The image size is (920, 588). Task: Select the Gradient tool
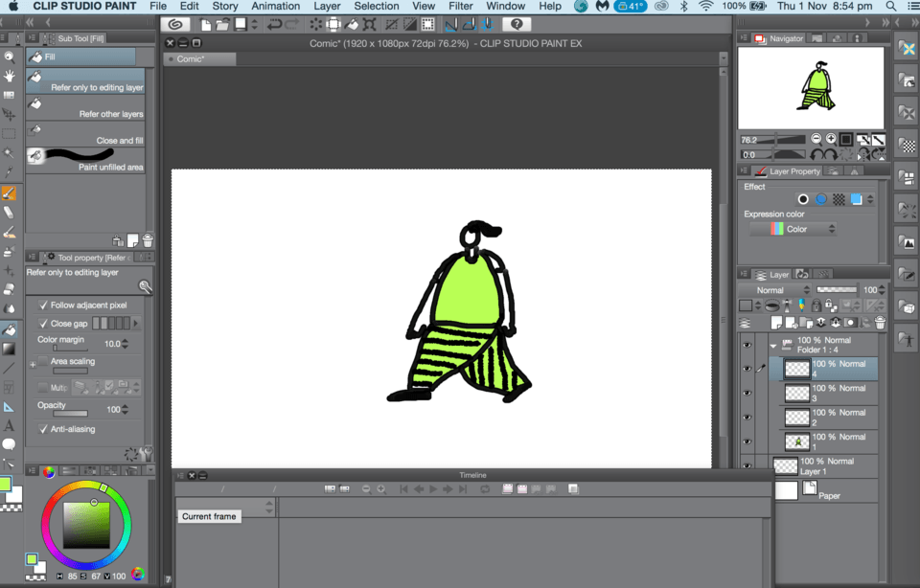pos(9,349)
